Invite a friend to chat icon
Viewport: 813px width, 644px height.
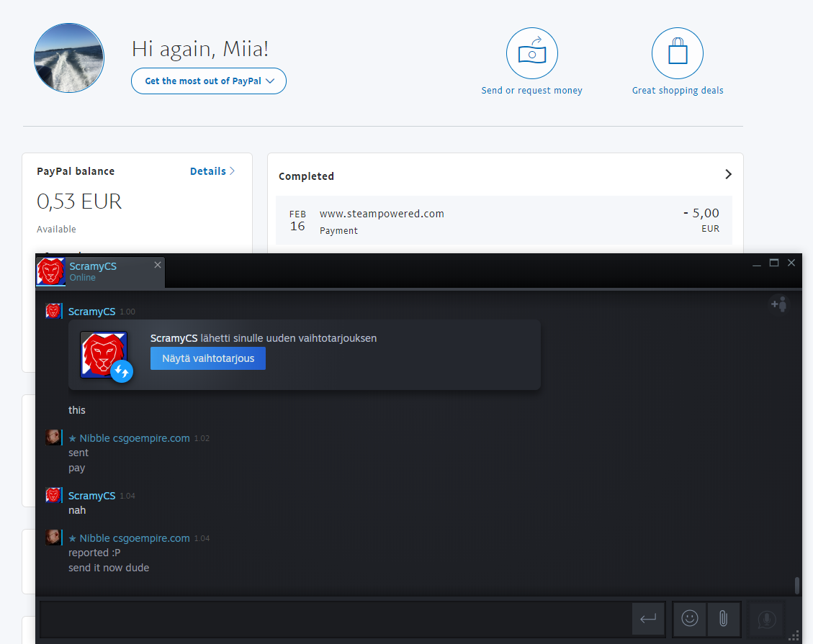point(778,304)
